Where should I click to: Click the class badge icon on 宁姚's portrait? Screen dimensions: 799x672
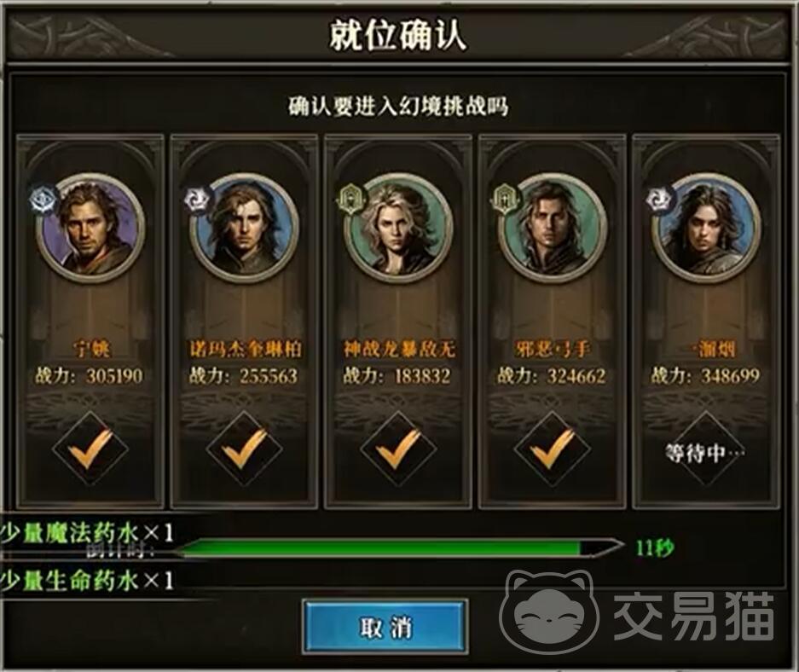click(43, 200)
